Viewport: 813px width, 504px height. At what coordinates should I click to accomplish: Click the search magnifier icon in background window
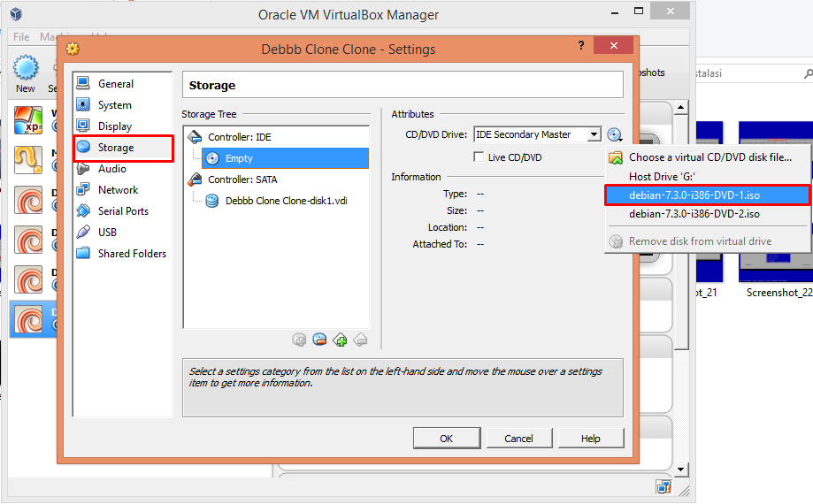click(x=808, y=74)
